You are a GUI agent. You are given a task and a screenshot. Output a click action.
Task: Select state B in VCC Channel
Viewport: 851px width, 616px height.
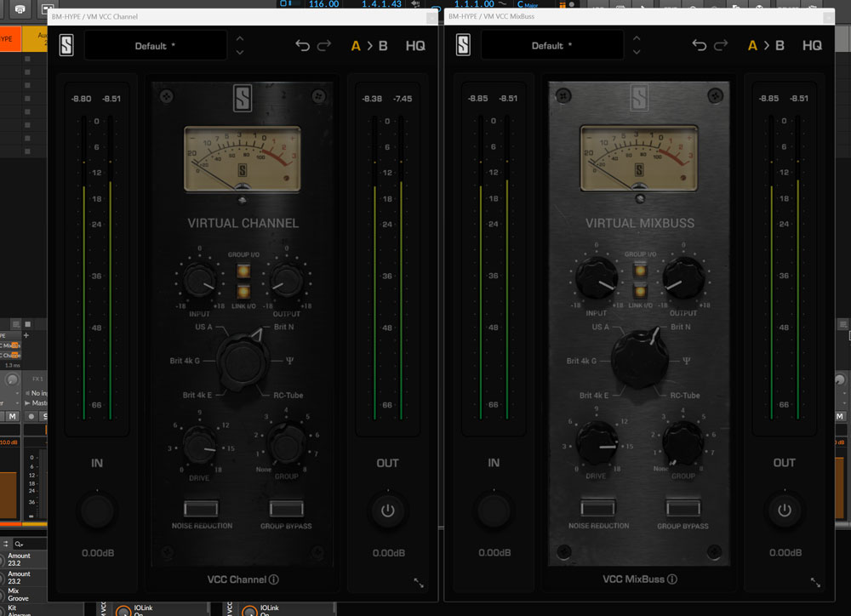[383, 46]
